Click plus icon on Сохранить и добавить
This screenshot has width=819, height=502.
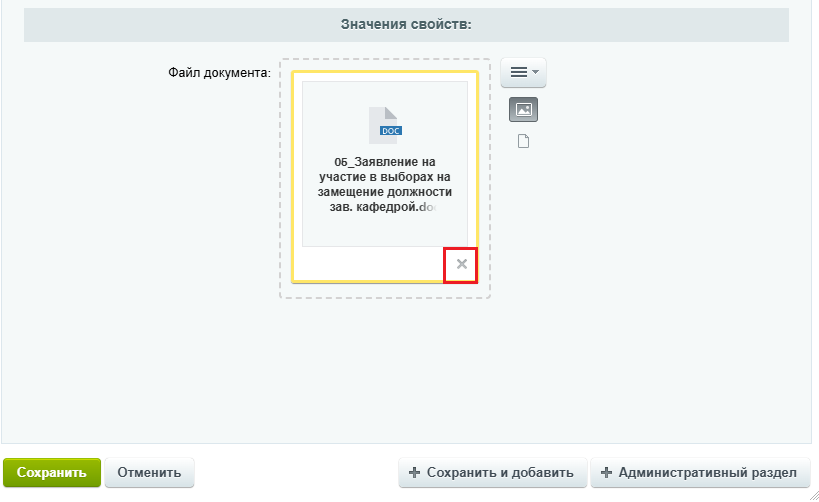414,473
